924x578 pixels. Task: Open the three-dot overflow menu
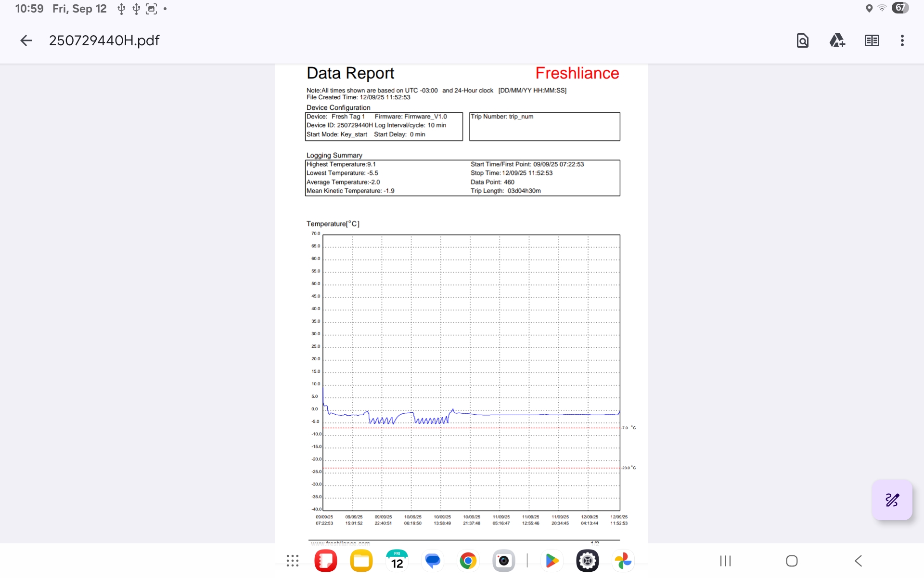[902, 40]
